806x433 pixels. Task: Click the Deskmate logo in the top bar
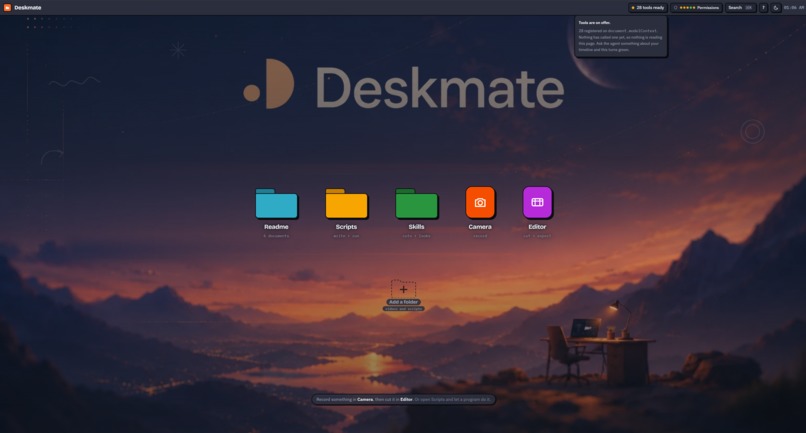[x=7, y=8]
